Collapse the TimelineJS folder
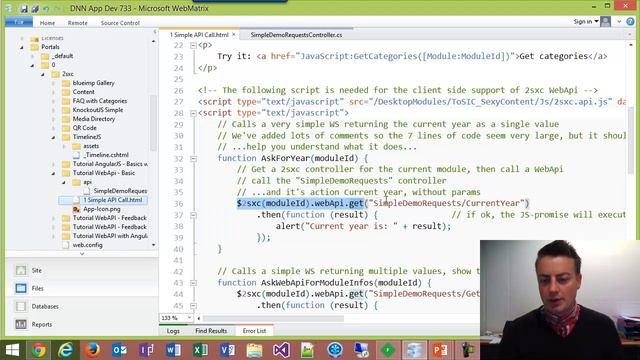640x360 pixels. point(53,137)
